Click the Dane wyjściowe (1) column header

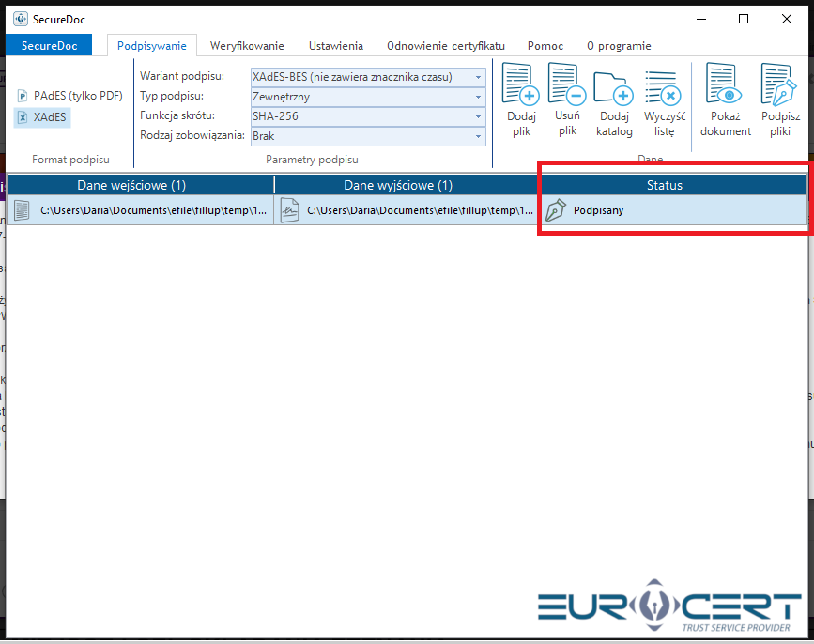[406, 185]
